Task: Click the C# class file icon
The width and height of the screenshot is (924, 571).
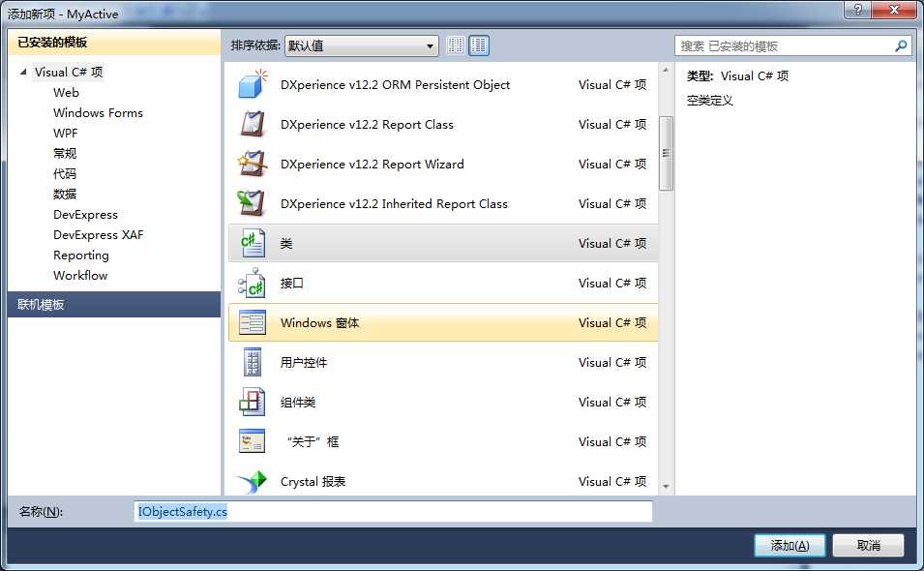Action: coord(253,243)
